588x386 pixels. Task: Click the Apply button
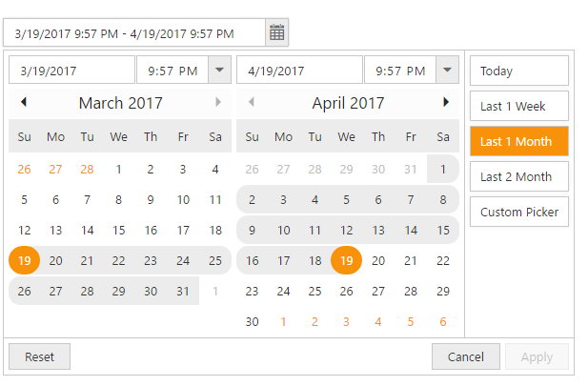coord(537,356)
